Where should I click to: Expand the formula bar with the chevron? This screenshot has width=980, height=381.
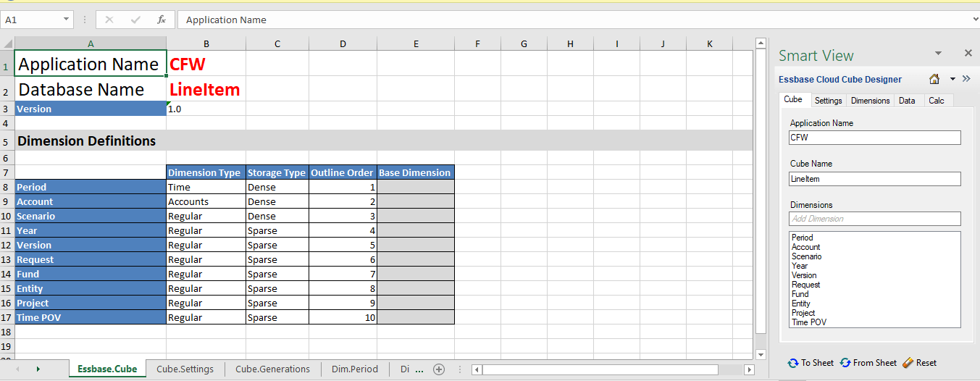[x=974, y=20]
